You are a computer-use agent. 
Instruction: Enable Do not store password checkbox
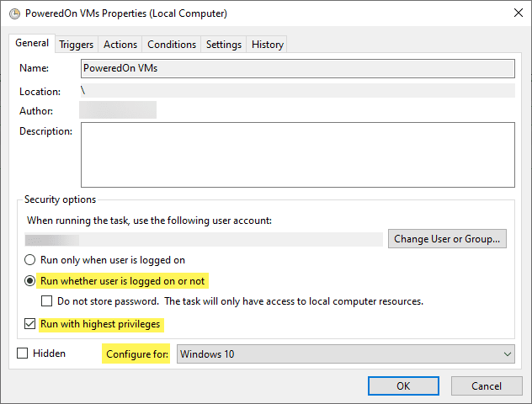(x=48, y=300)
